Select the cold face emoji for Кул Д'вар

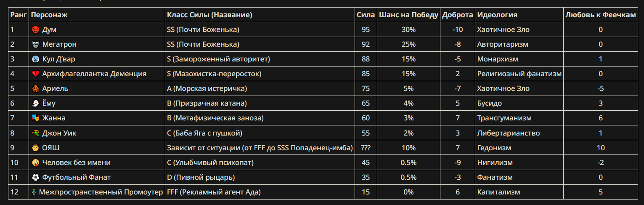(35, 59)
